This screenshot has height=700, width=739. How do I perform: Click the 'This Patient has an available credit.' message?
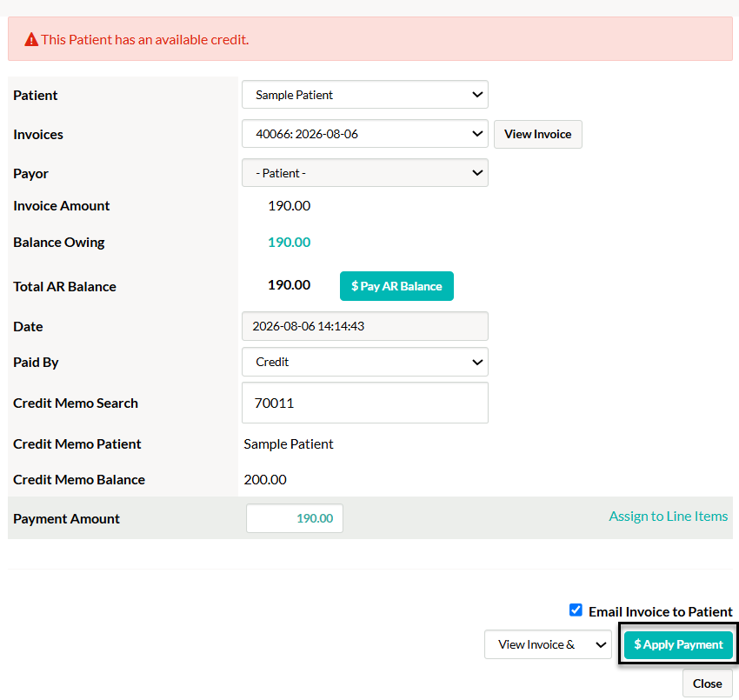pos(144,40)
